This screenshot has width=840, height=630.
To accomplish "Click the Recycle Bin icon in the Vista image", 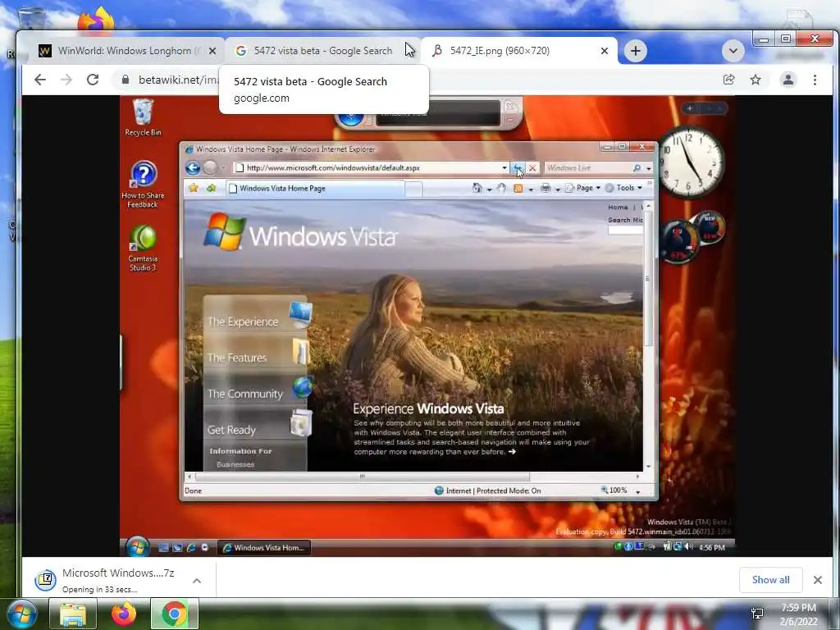I will point(143,117).
